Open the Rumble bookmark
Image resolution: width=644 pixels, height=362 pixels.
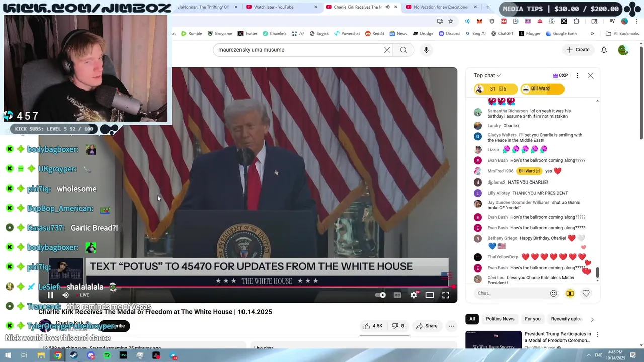coord(192,34)
